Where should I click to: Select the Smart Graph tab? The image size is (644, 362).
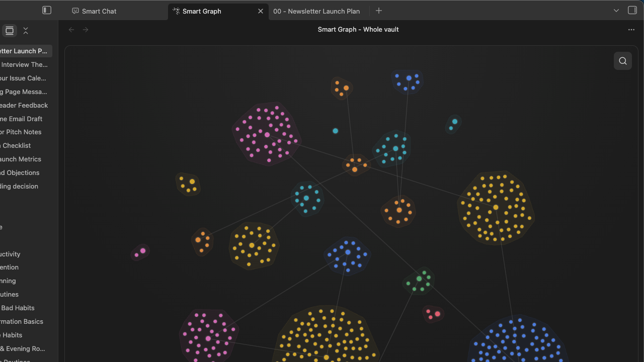[x=201, y=11]
